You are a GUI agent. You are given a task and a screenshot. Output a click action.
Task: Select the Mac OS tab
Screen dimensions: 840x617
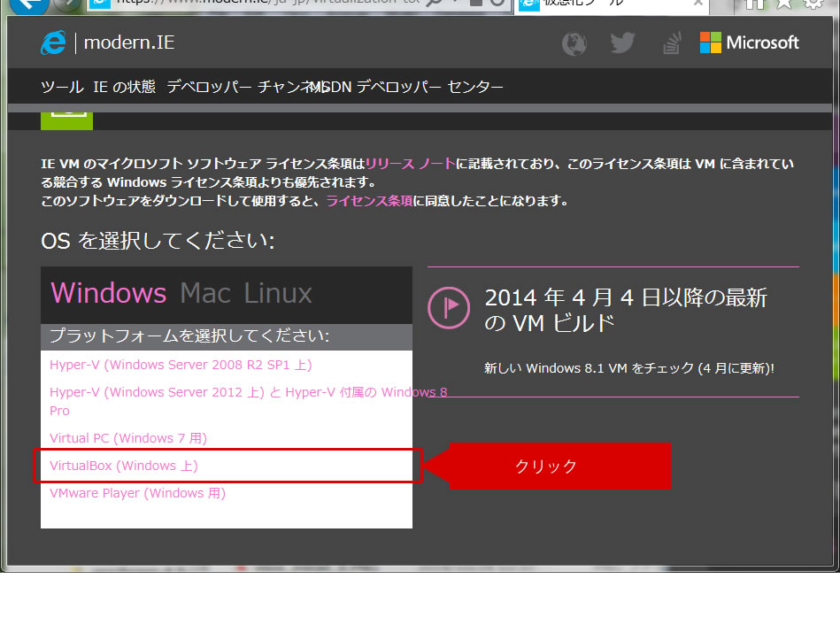coord(205,293)
